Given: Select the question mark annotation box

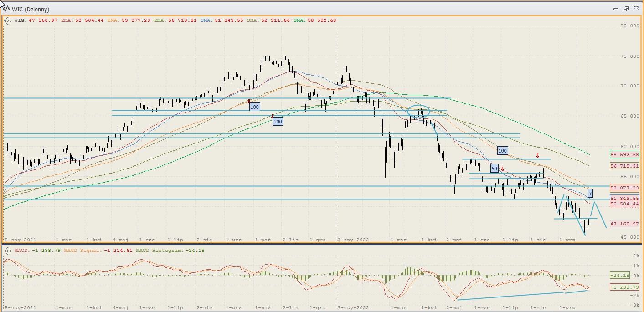Looking at the screenshot, I should [590, 193].
